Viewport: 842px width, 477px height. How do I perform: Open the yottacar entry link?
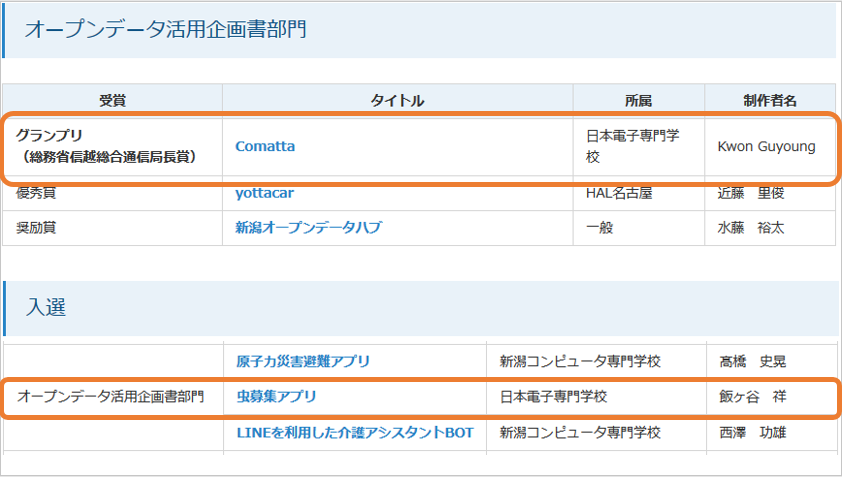pyautogui.click(x=264, y=193)
